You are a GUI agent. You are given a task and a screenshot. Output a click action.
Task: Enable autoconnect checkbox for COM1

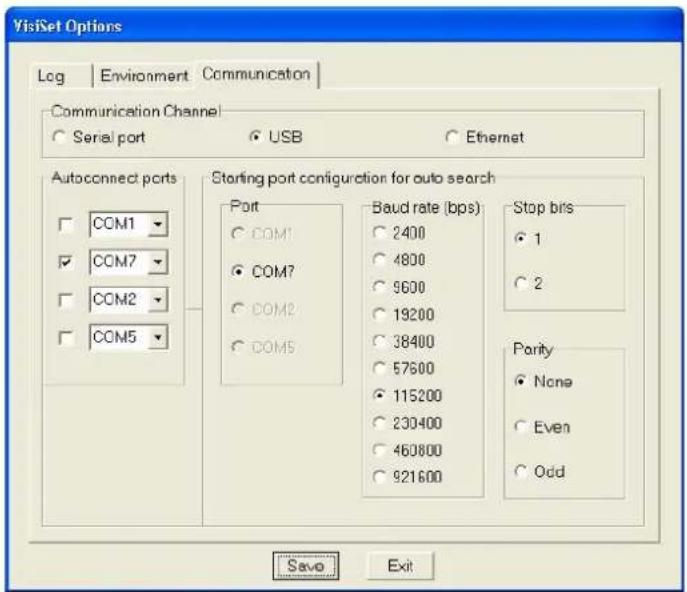(x=66, y=224)
